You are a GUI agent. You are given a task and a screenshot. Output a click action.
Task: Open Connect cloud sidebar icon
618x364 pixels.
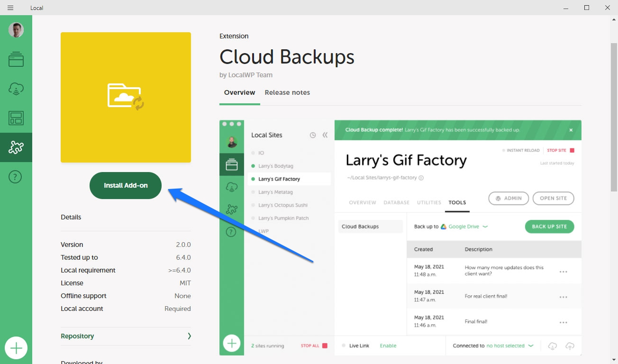coord(16,89)
